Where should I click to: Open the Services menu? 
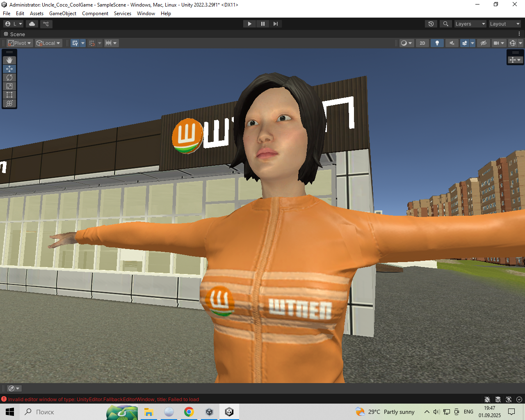pos(123,14)
